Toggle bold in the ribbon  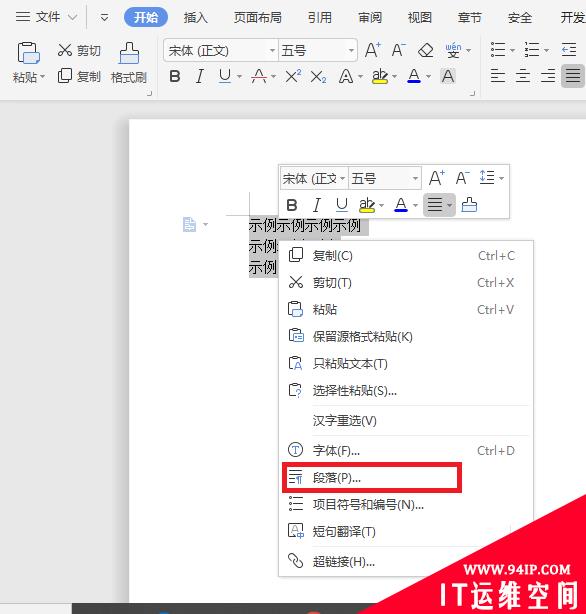(175, 76)
